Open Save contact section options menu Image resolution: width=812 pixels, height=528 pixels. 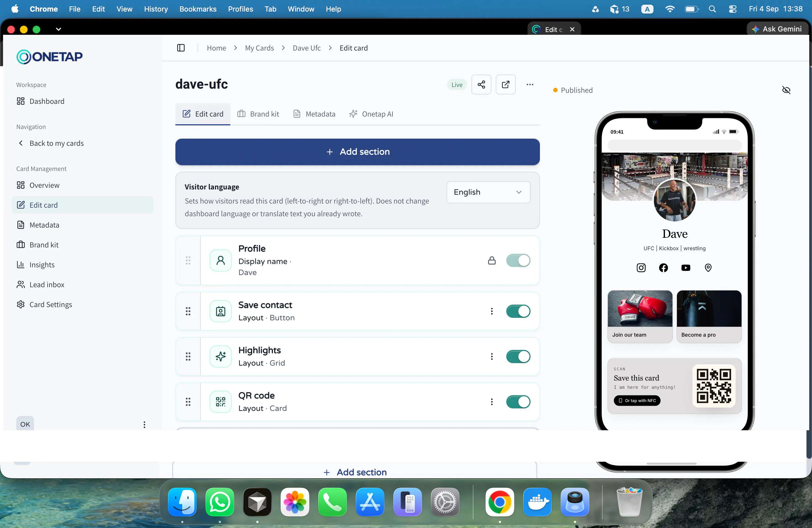pos(492,311)
